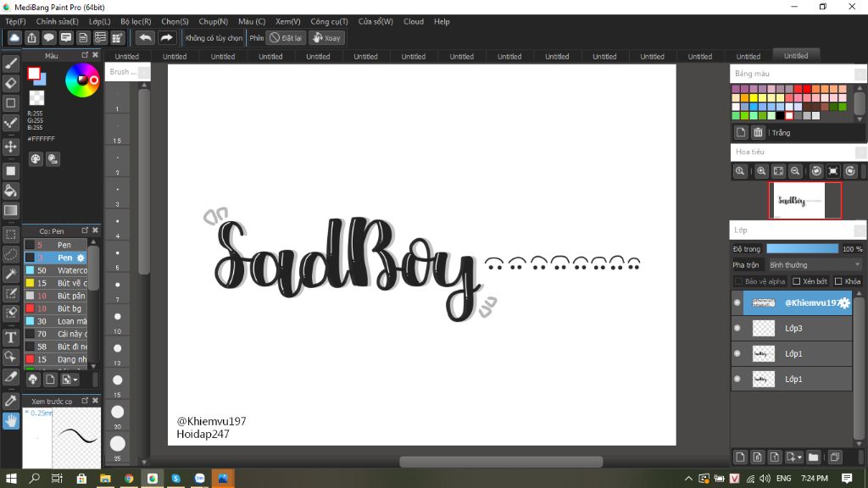Zoom in on the Navigator panel
Screen dimensions: 868x488
coord(761,171)
